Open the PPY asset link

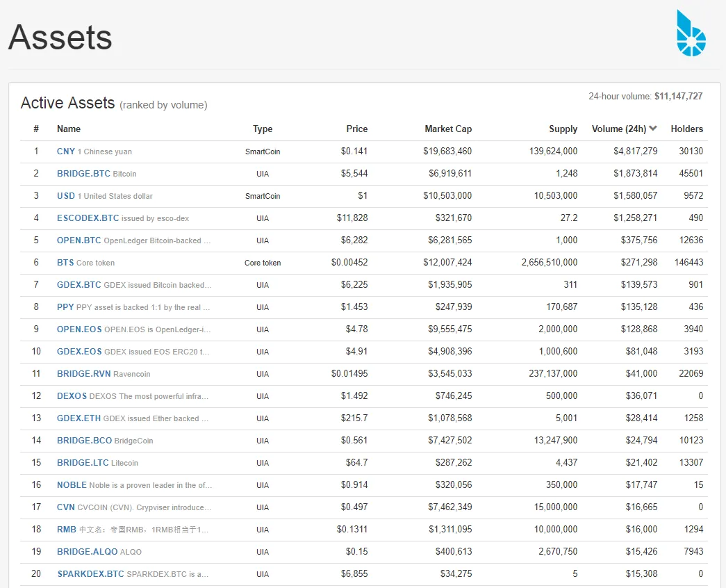[65, 307]
